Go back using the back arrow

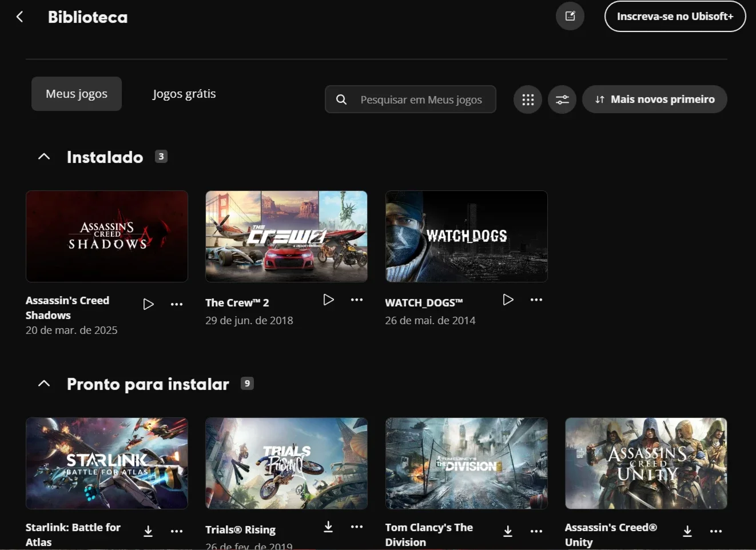[20, 17]
